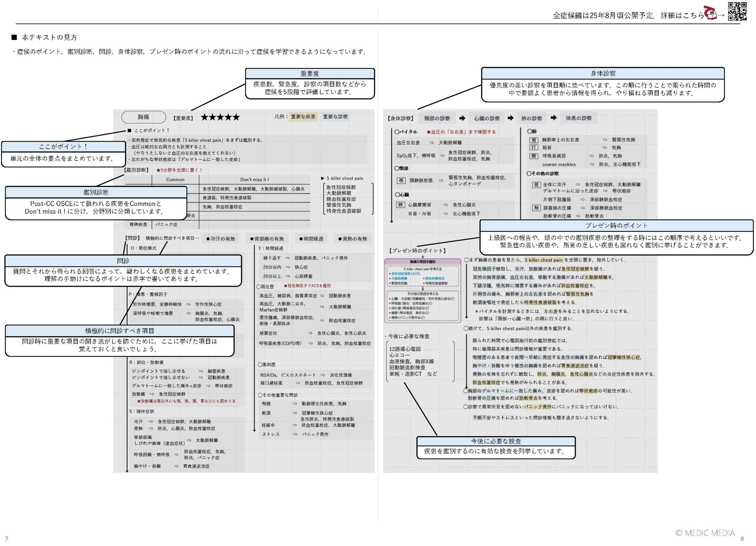Select the 肺の診察 step tag

click(532, 118)
